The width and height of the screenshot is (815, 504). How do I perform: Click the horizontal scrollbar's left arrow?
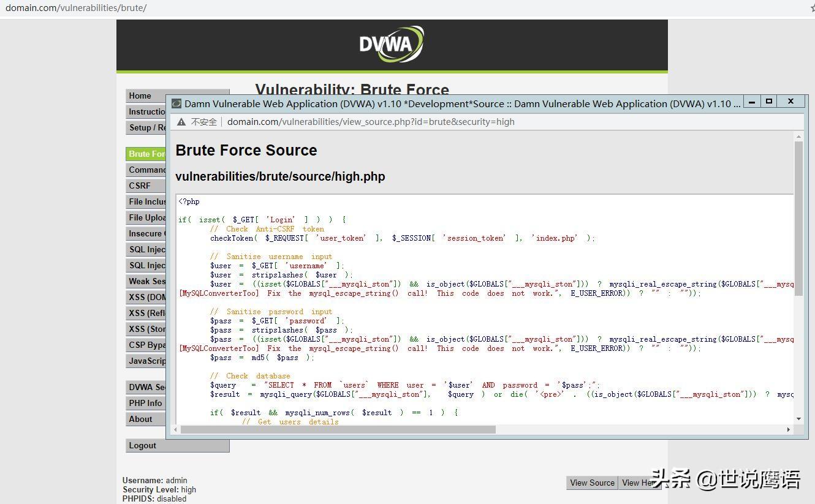(x=176, y=431)
